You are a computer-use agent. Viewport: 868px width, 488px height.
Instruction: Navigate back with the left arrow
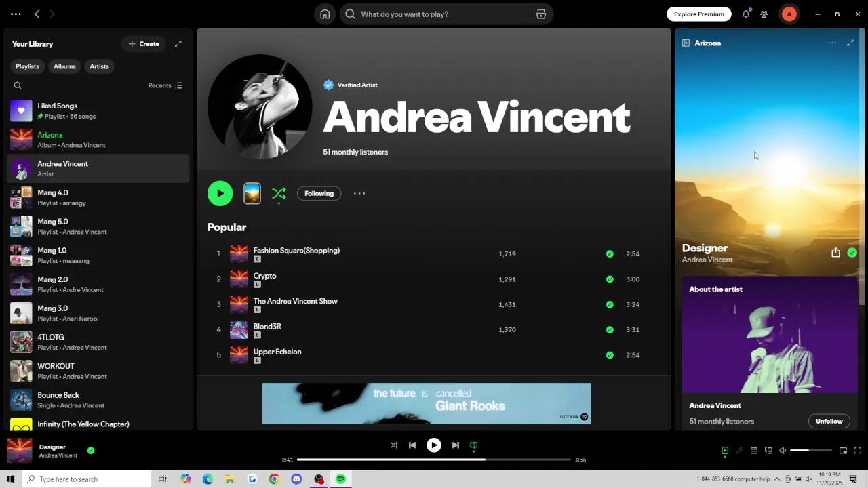[x=37, y=14]
